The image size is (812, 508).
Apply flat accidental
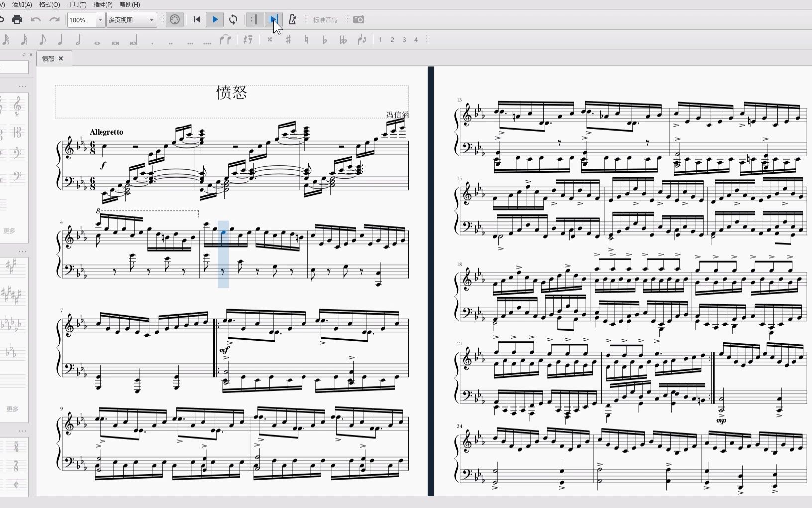click(x=324, y=40)
